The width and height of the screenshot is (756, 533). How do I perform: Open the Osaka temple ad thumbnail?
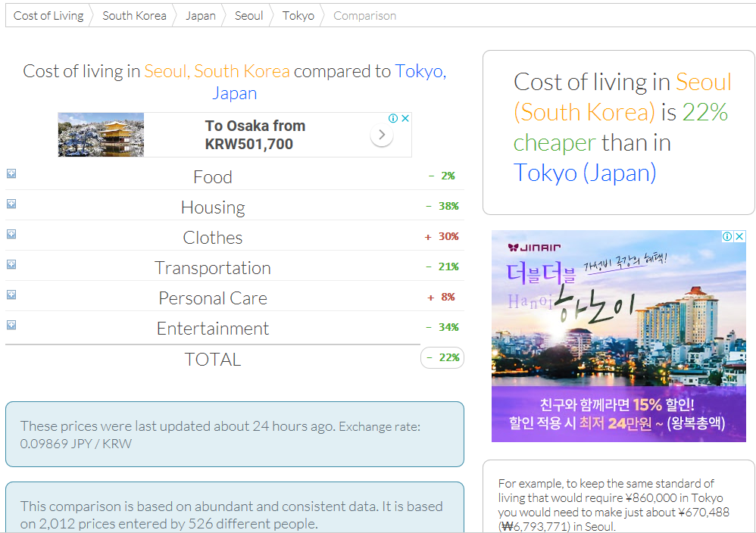coord(101,135)
